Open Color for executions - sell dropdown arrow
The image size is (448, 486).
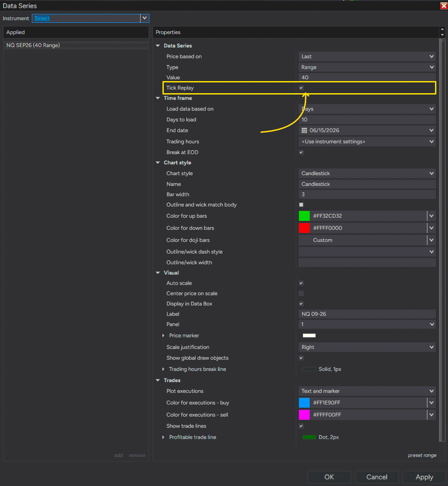click(431, 415)
